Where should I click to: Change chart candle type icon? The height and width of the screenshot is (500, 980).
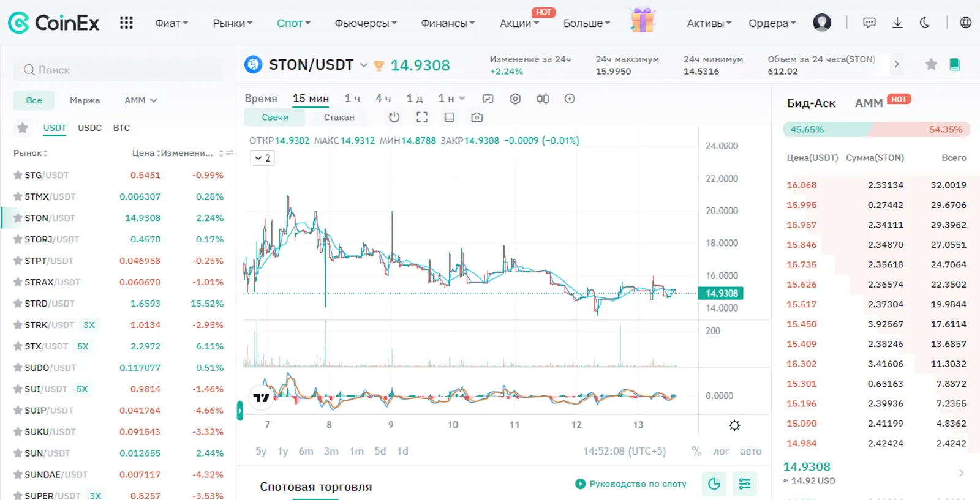tap(543, 99)
